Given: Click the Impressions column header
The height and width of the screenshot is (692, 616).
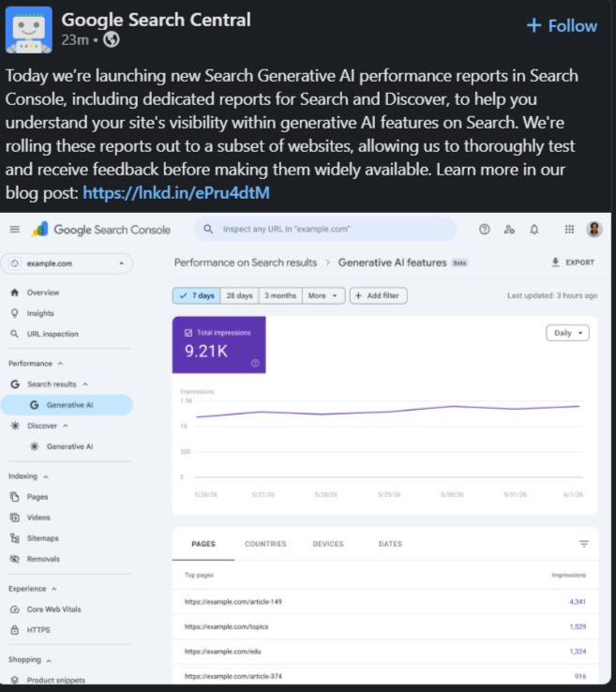Looking at the screenshot, I should 569,575.
